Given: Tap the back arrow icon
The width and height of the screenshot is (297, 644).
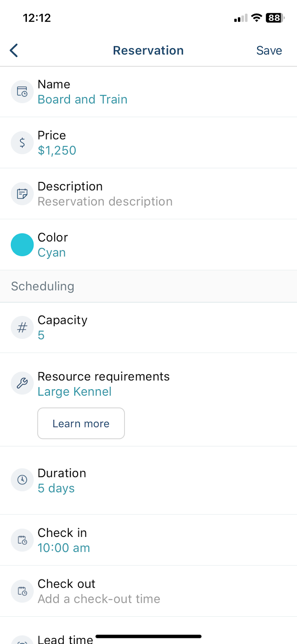Looking at the screenshot, I should [14, 50].
